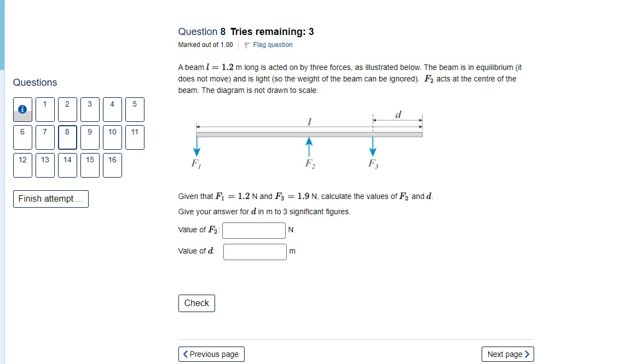Click the flag icon next to Flag question

point(248,44)
